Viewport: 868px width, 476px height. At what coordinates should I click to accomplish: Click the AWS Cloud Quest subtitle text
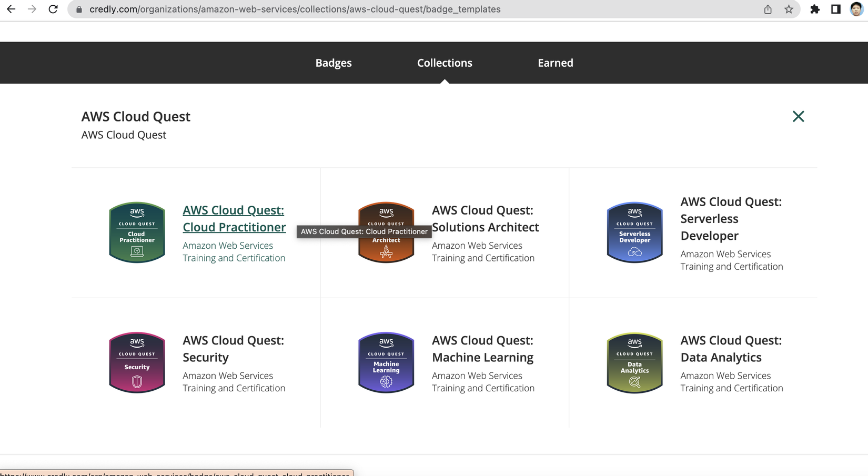point(124,135)
